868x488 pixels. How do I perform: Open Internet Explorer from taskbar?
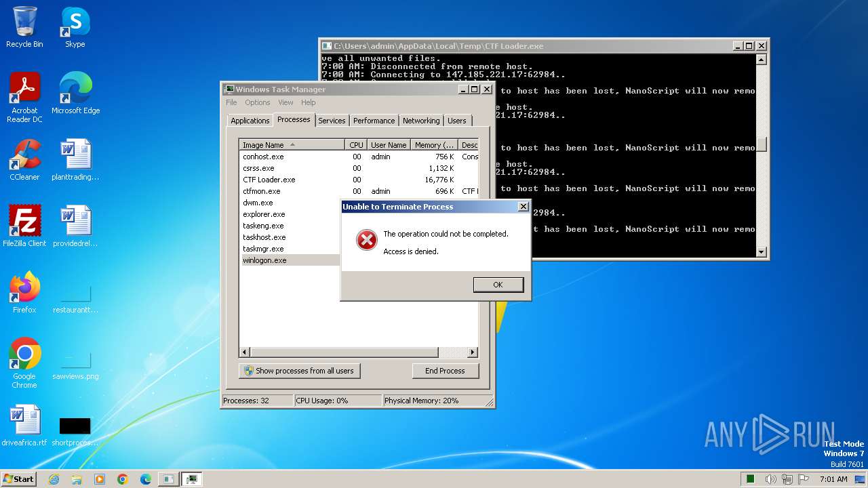click(x=54, y=479)
